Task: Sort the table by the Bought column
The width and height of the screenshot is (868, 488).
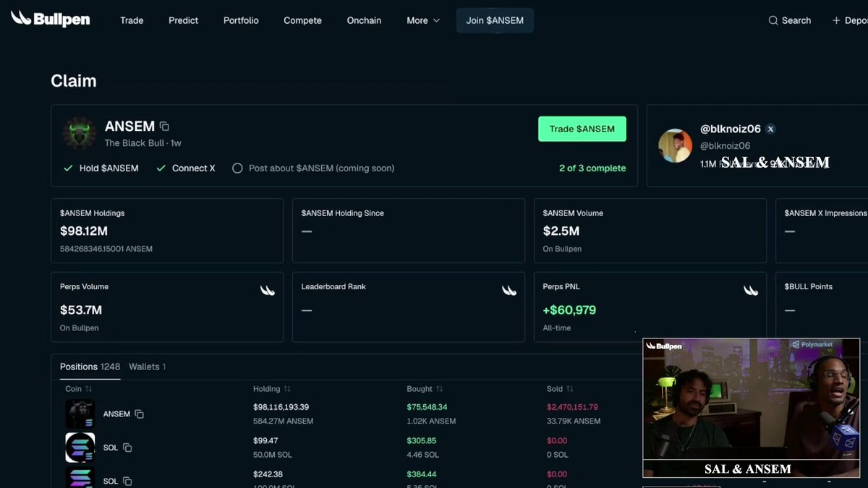Action: point(425,389)
